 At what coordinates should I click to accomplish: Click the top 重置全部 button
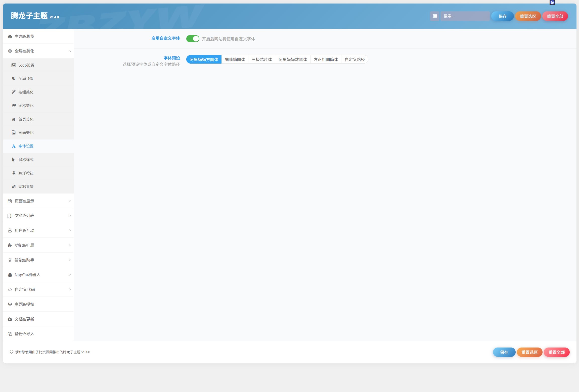[555, 16]
